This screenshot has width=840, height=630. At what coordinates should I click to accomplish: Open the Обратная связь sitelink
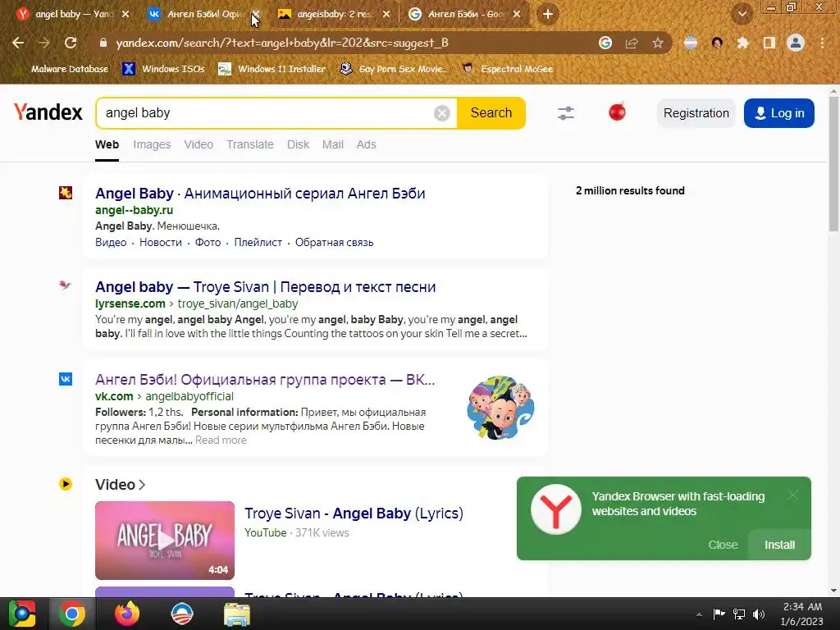pyautogui.click(x=335, y=242)
